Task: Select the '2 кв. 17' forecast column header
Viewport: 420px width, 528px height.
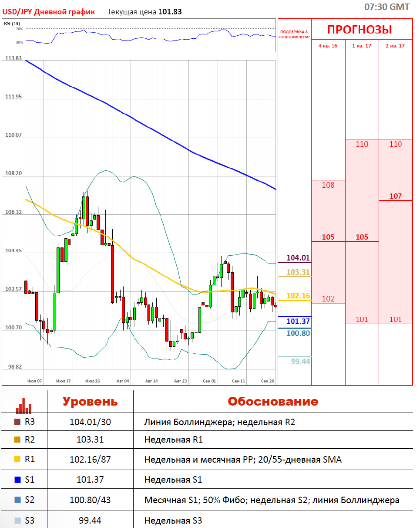Action: click(x=396, y=46)
